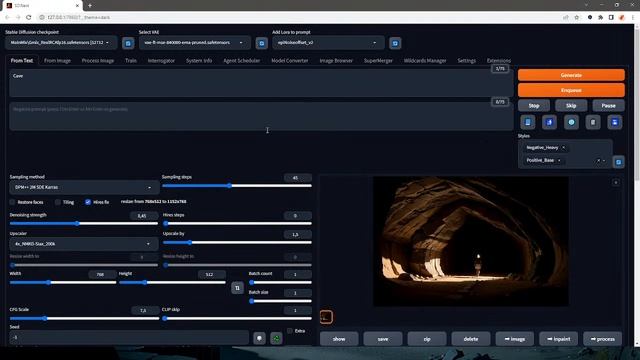
Task: Open the Upscaler dropdown
Action: coord(84,244)
